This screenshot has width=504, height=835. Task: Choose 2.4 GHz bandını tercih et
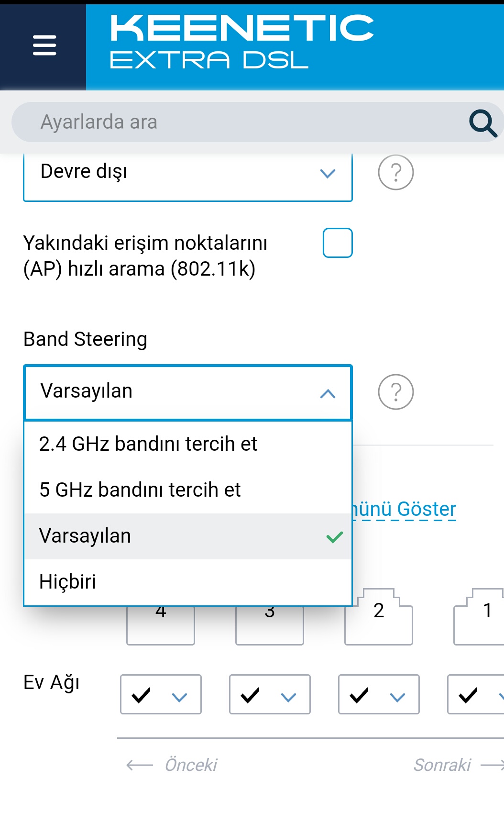pos(188,445)
